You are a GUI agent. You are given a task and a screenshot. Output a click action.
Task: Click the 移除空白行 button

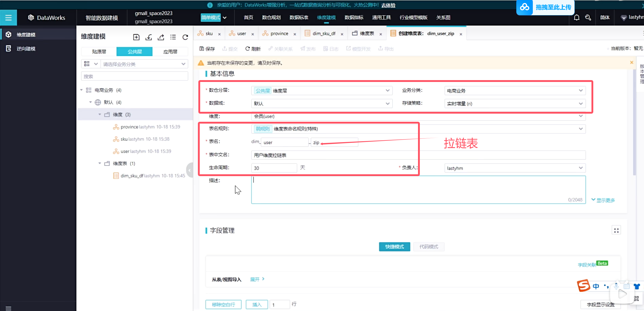pyautogui.click(x=223, y=304)
